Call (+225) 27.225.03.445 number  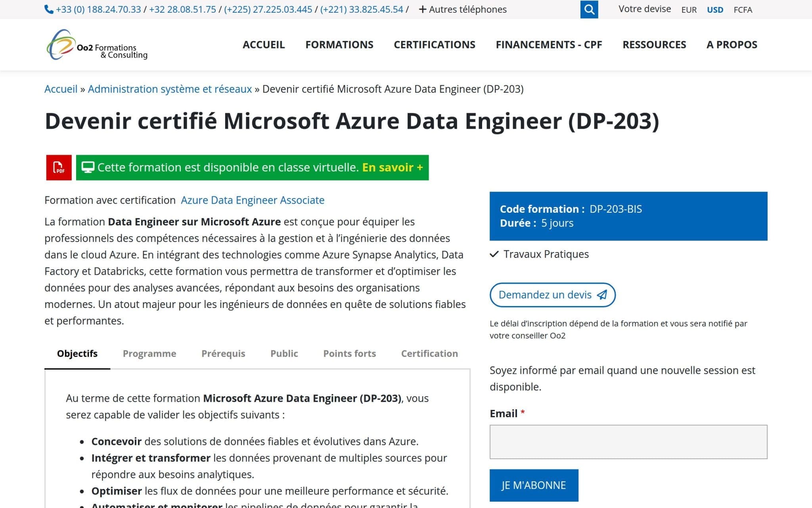[268, 9]
